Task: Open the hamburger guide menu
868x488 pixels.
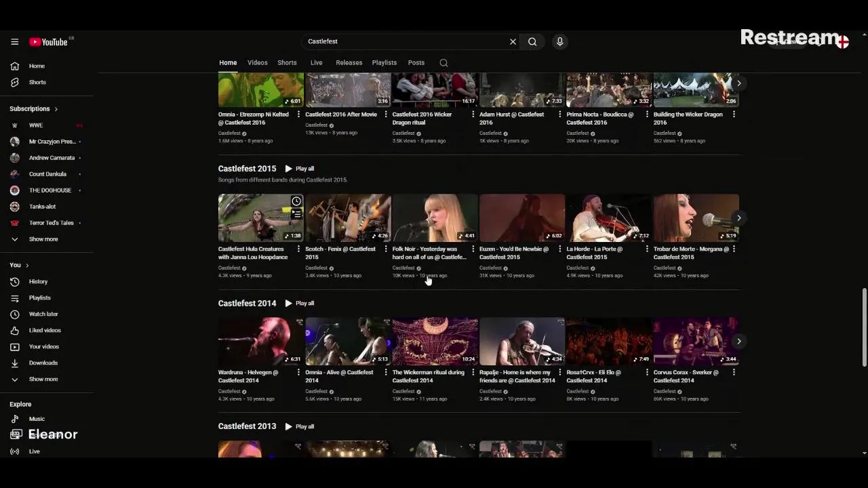Action: (x=14, y=42)
